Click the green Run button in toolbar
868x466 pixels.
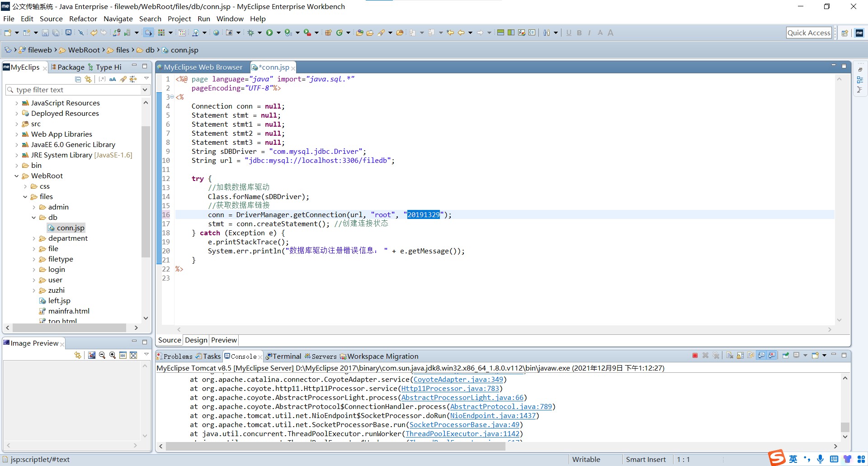[269, 33]
